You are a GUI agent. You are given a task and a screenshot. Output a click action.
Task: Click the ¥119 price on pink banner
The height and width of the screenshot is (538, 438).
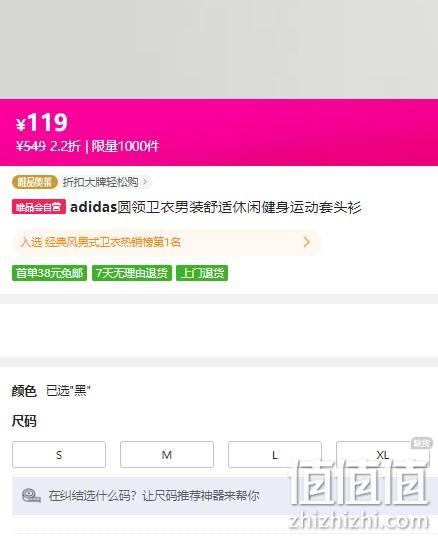pos(42,122)
